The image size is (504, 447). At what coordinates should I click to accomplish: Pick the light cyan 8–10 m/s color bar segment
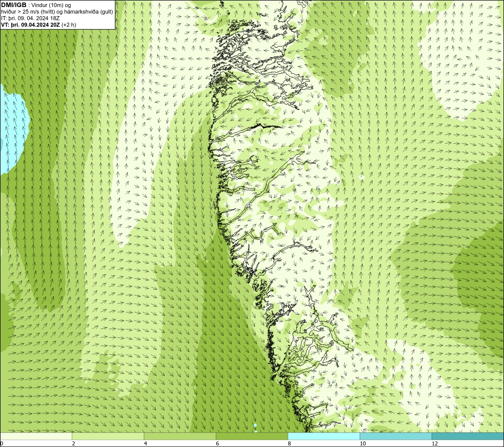324,436
